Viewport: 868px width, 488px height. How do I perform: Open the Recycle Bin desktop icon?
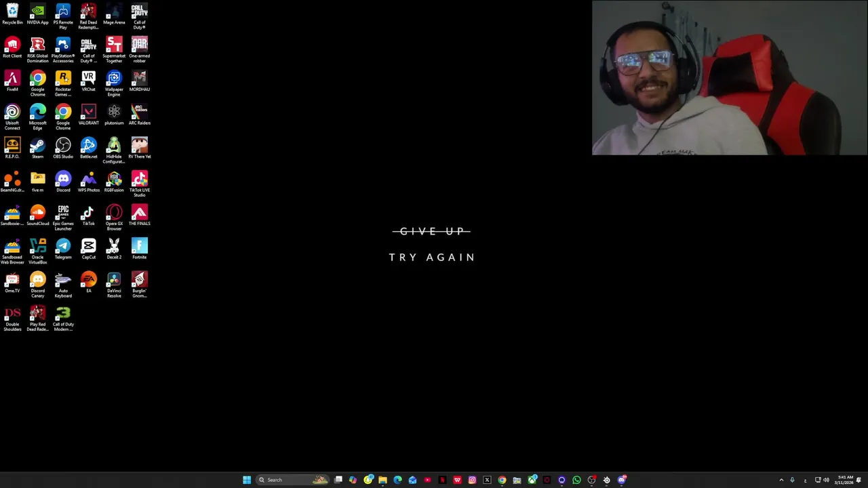[12, 14]
